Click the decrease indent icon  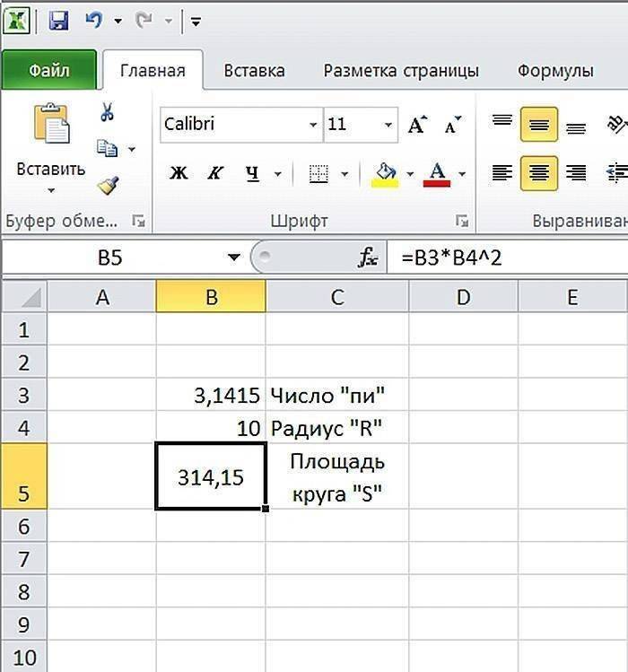click(616, 173)
